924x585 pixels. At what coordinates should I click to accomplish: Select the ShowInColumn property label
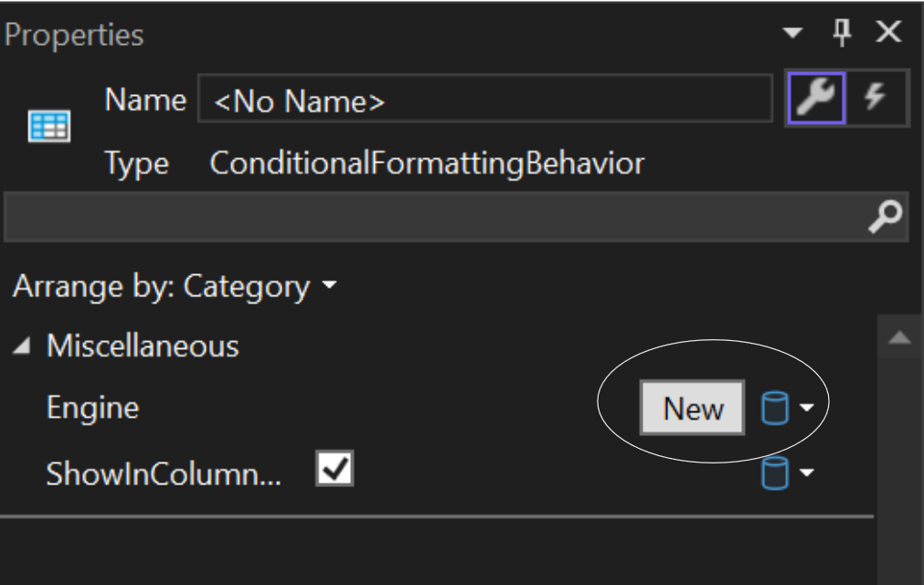click(x=164, y=474)
